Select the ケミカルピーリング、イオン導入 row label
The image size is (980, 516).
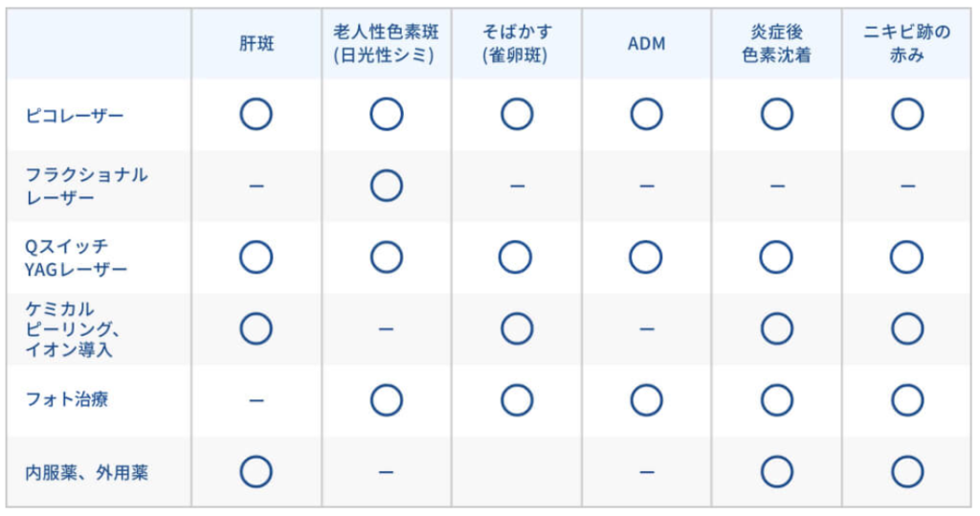pyautogui.click(x=73, y=329)
